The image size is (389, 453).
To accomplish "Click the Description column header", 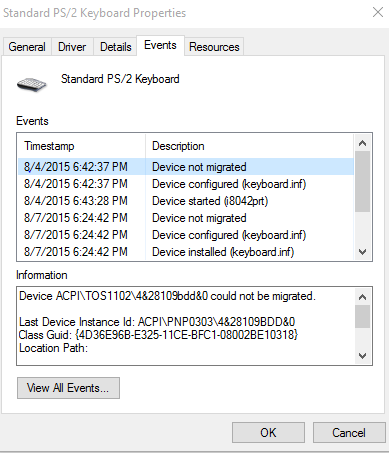I will [249, 146].
